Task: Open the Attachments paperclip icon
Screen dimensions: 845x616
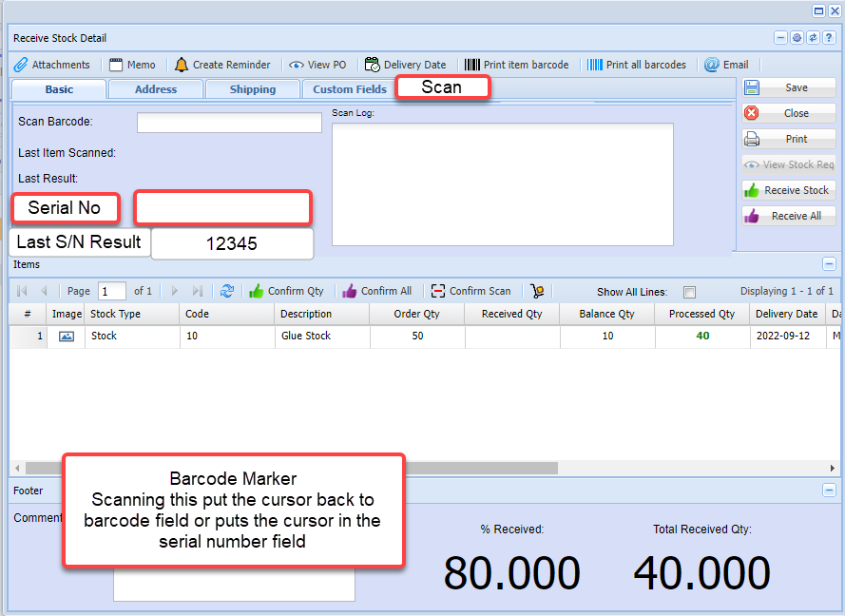Action: (21, 65)
